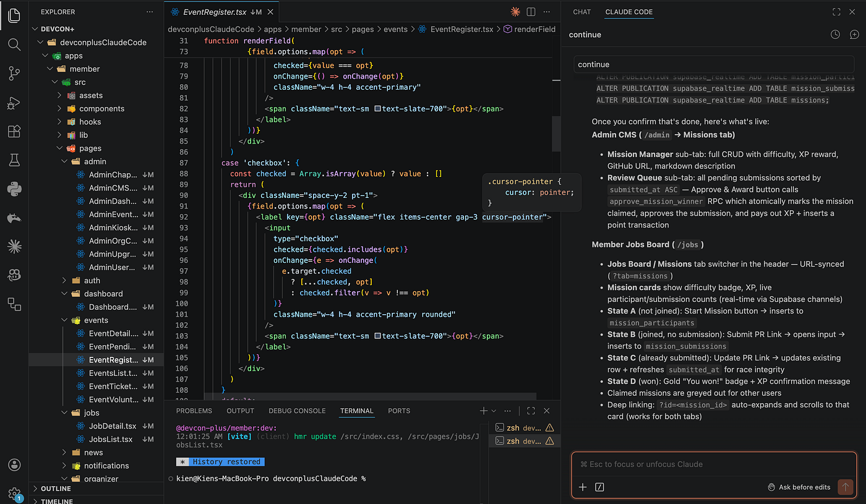Viewport: 866px width, 504px height.
Task: Open the Search view in activity bar
Action: click(14, 45)
